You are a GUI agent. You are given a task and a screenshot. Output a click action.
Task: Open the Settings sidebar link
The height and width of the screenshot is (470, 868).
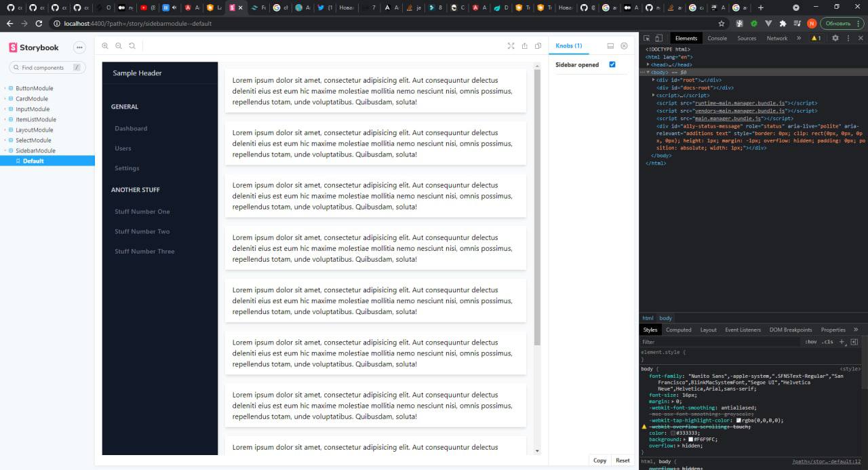[x=127, y=168]
